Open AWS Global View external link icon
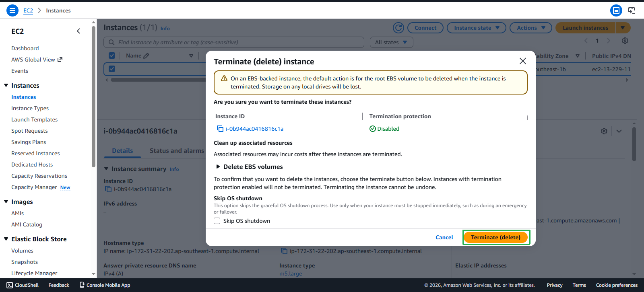644x292 pixels. (x=60, y=60)
